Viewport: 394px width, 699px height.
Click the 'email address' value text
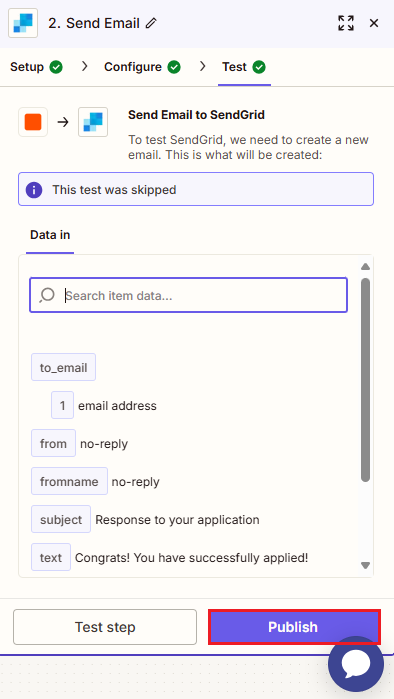click(x=117, y=406)
